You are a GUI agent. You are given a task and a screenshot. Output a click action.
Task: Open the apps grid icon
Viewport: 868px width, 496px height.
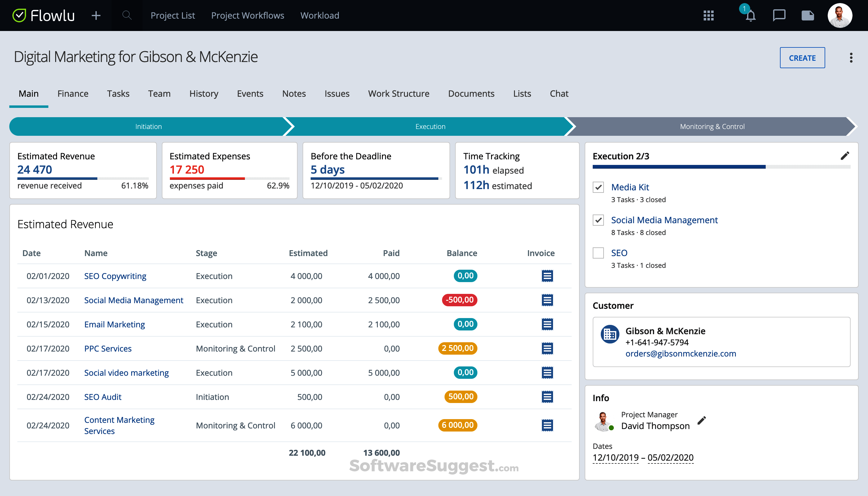[x=709, y=15]
